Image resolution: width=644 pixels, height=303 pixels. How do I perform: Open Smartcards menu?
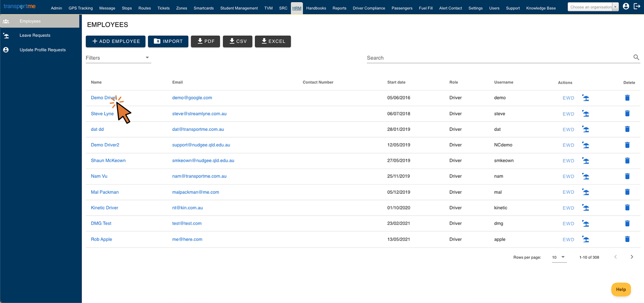click(203, 8)
